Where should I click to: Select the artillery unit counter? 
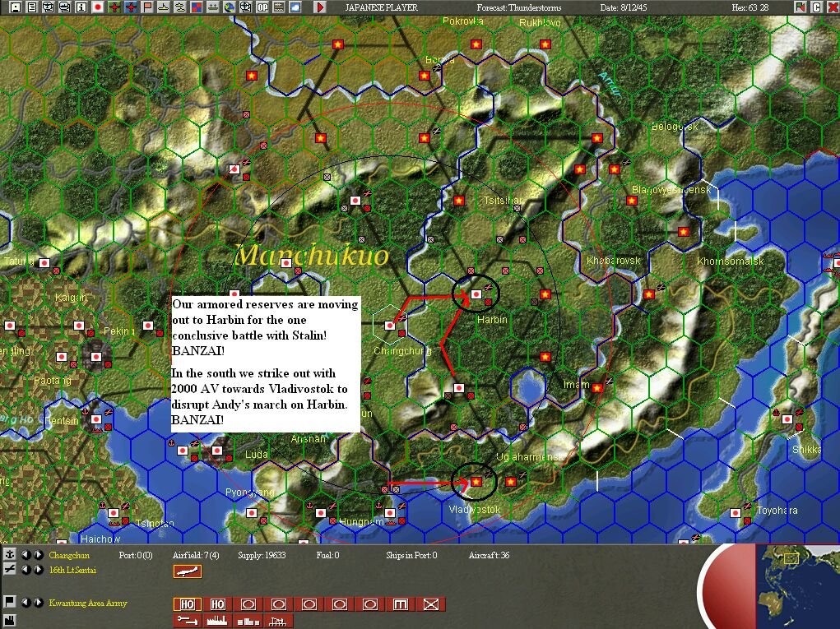coord(400,604)
